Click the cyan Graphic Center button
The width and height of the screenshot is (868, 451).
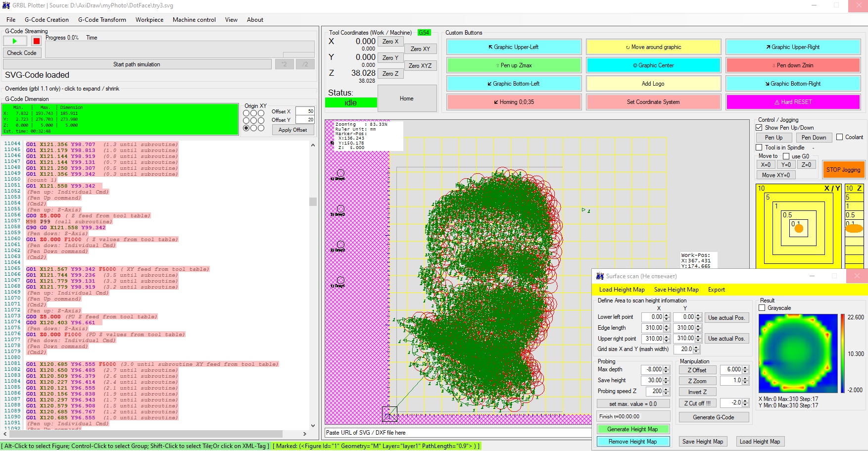coord(653,65)
